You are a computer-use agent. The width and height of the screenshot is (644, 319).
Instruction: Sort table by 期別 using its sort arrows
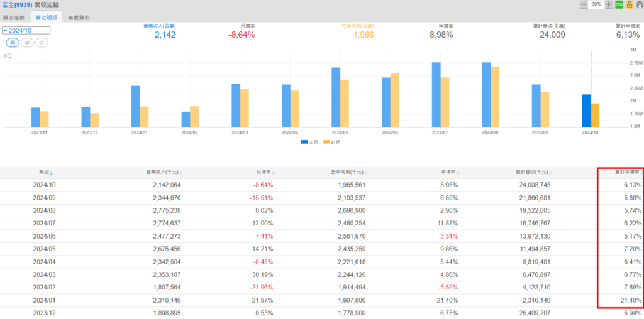click(x=52, y=173)
